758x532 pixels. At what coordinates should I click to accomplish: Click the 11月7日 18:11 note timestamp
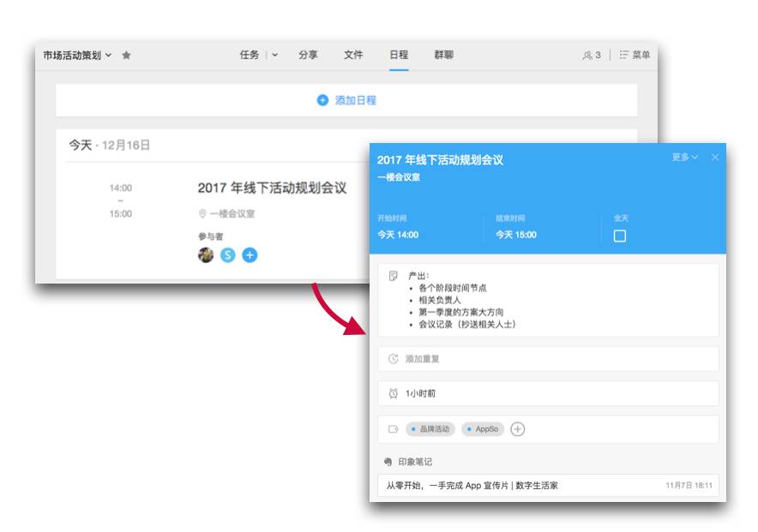(x=689, y=485)
